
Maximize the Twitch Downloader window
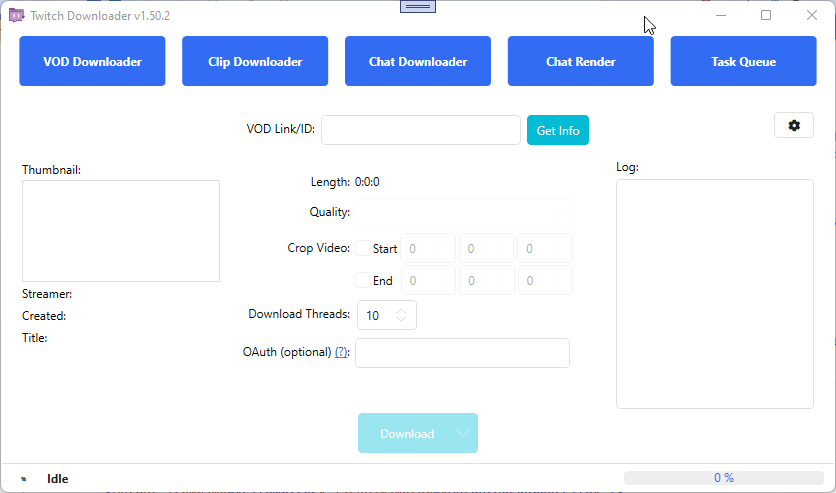(x=766, y=15)
